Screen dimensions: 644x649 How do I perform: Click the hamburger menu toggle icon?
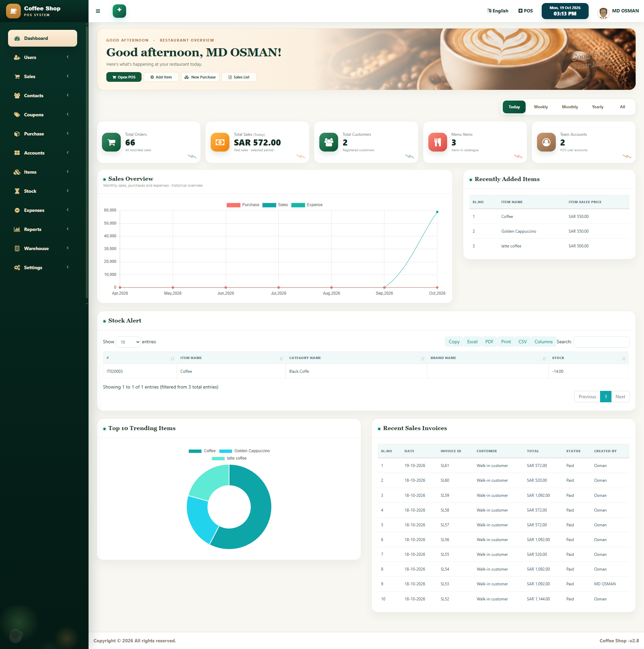[x=98, y=11]
